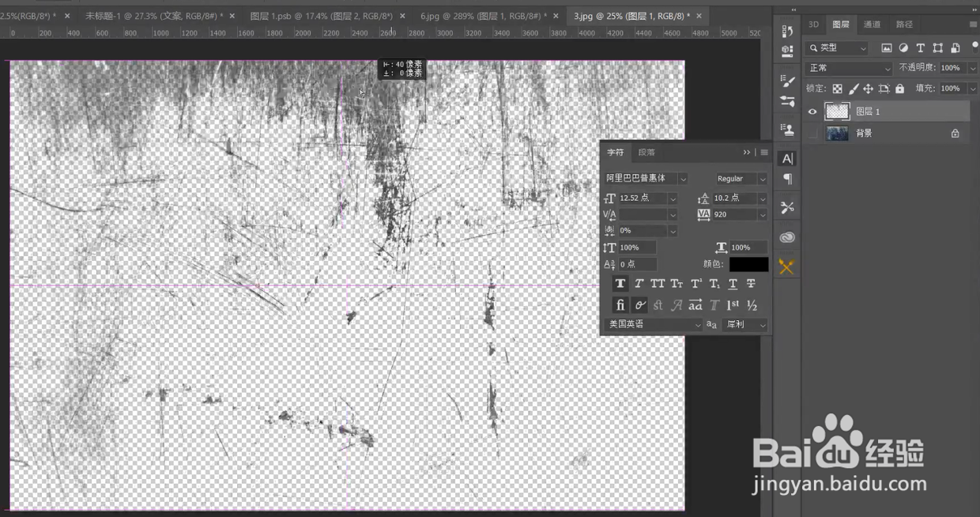The image size is (980, 517).
Task: Open the tool presets scissors icon
Action: (x=786, y=207)
